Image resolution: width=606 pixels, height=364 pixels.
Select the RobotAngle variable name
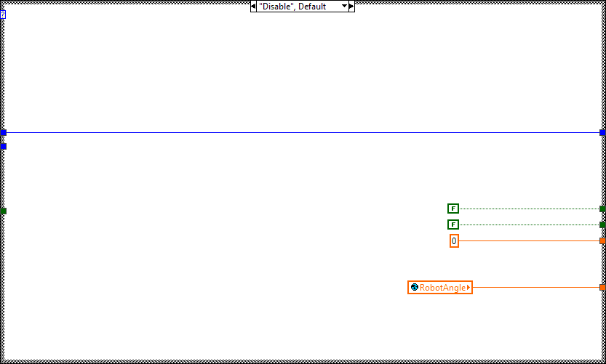pyautogui.click(x=442, y=288)
